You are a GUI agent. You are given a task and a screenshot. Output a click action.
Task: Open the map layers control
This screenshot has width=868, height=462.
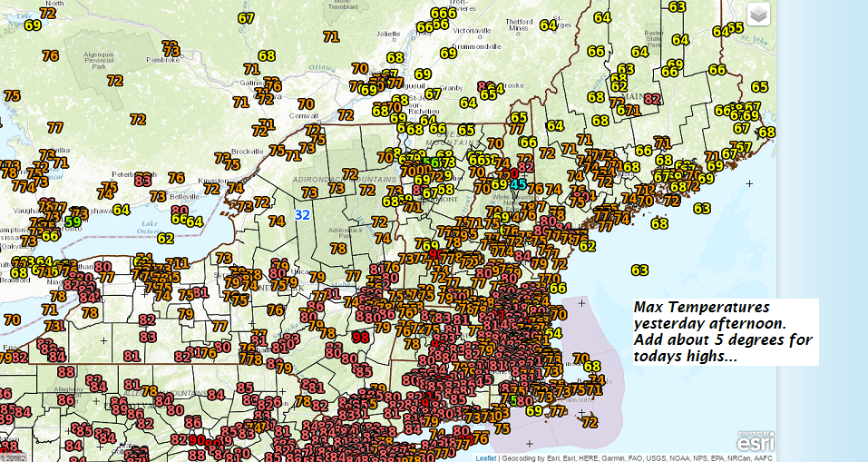[758, 15]
